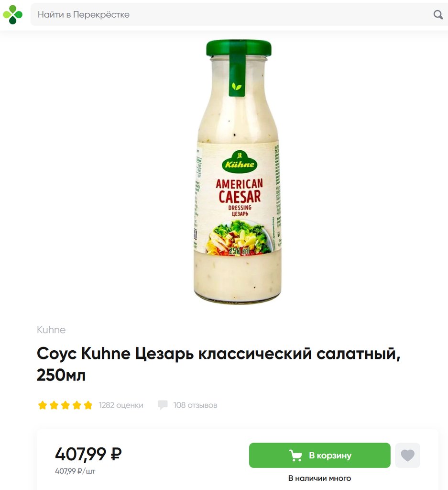The image size is (448, 490).
Task: Click the third rating star
Action: 65,405
